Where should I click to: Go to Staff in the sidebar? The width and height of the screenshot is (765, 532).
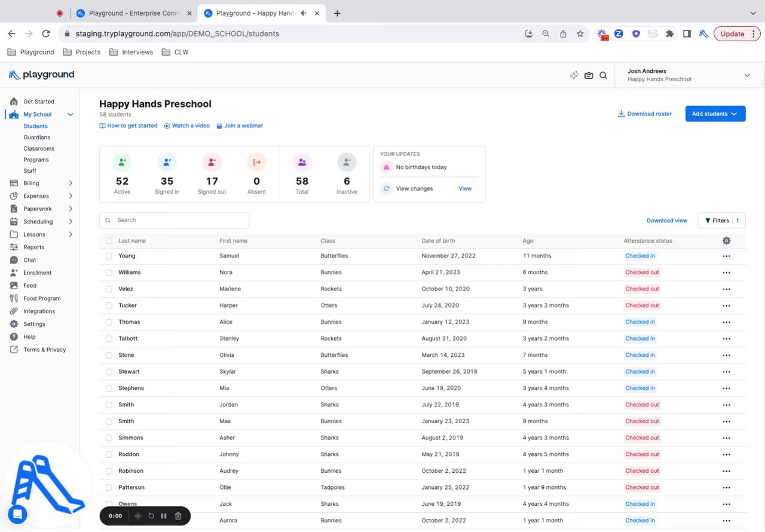(x=30, y=171)
